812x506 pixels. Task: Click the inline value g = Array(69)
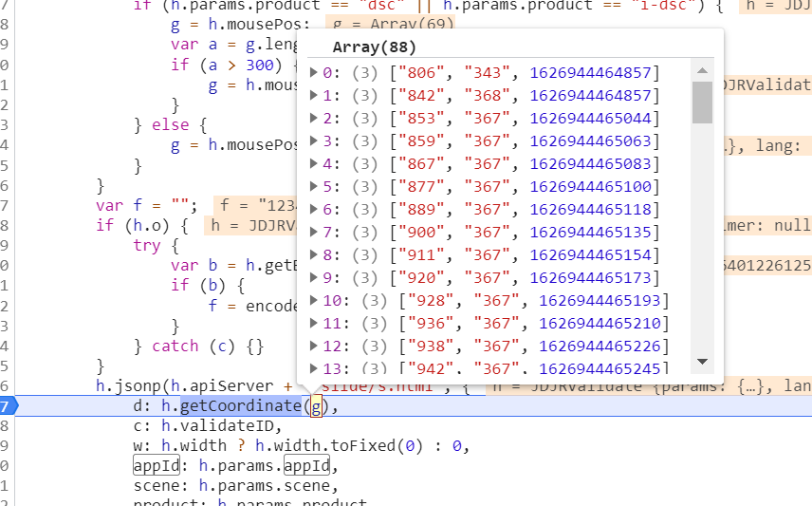390,24
